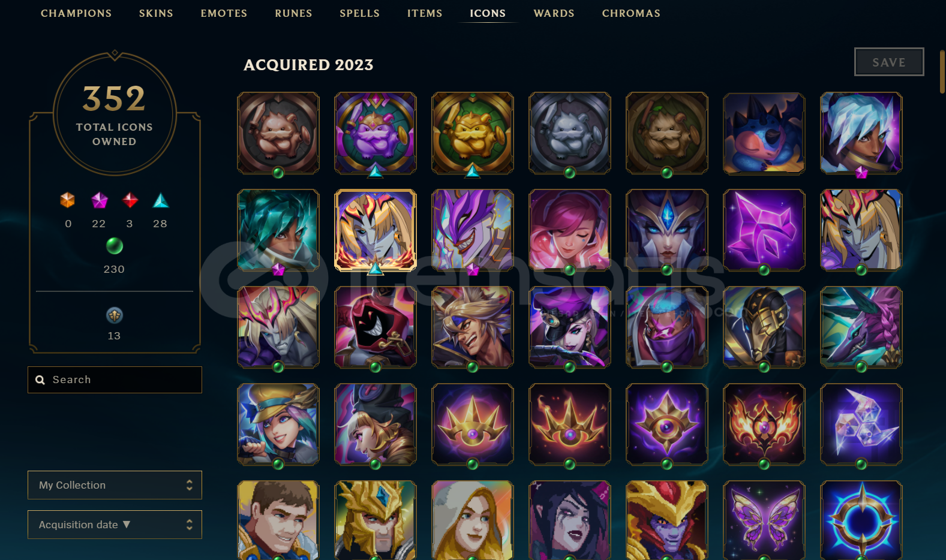The height and width of the screenshot is (560, 946).
Task: Pick the sleeping blue dragon icon
Action: 764,133
